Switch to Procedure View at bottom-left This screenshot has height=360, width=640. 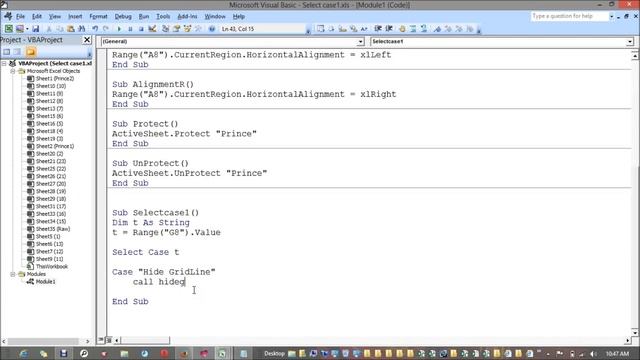click(101, 340)
